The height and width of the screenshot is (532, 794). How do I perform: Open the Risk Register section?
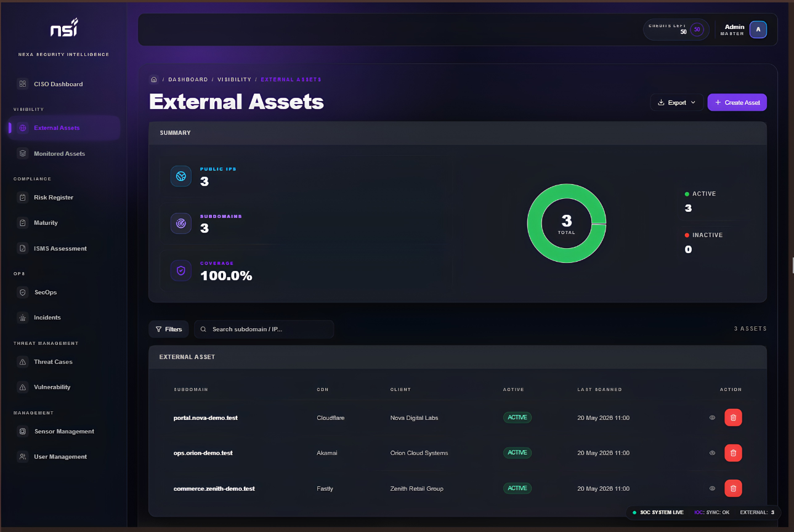tap(63, 198)
